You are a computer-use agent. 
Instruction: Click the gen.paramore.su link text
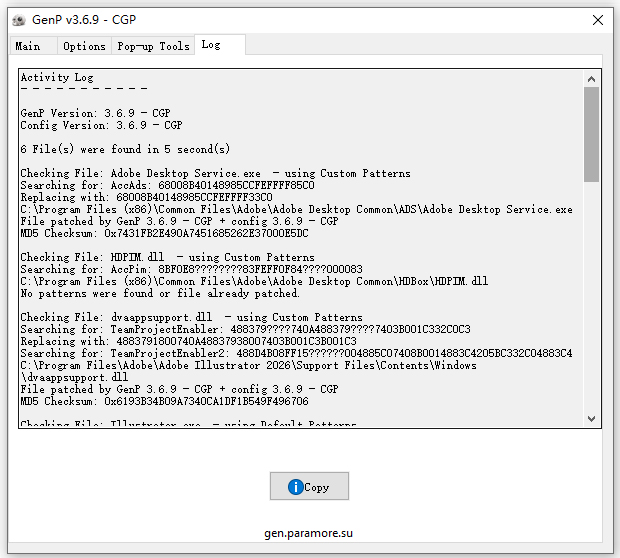[308, 533]
